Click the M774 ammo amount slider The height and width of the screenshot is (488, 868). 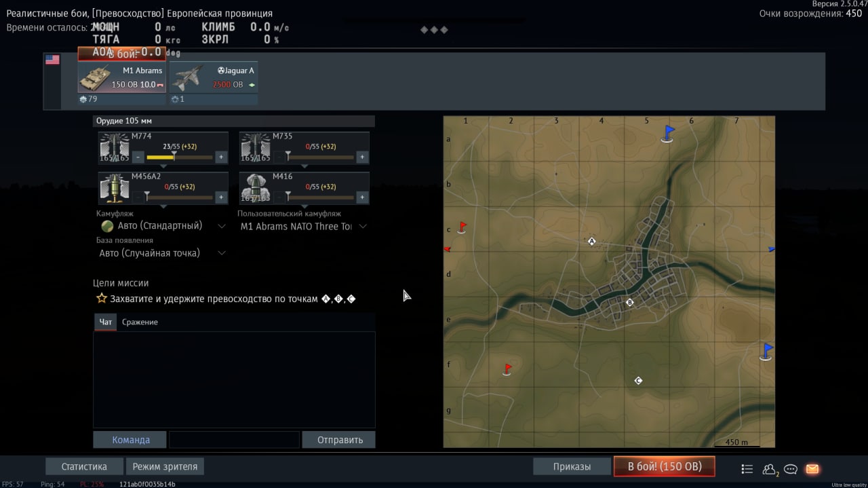180,157
